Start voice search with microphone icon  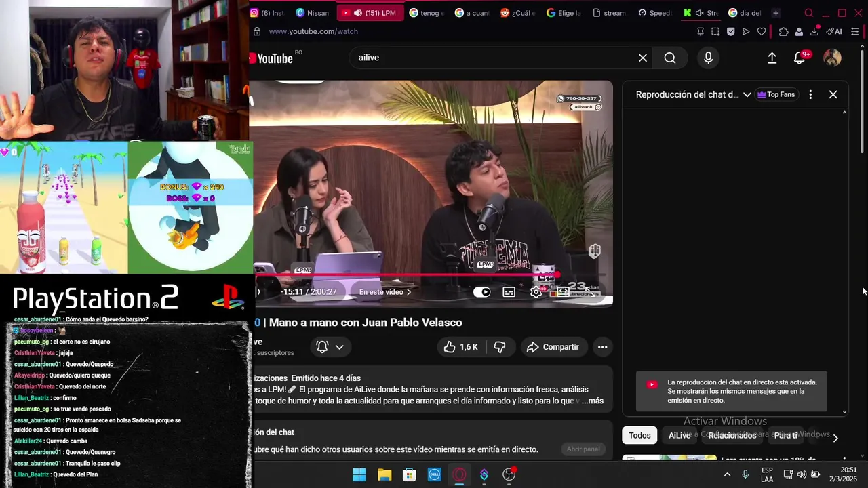[x=708, y=58]
